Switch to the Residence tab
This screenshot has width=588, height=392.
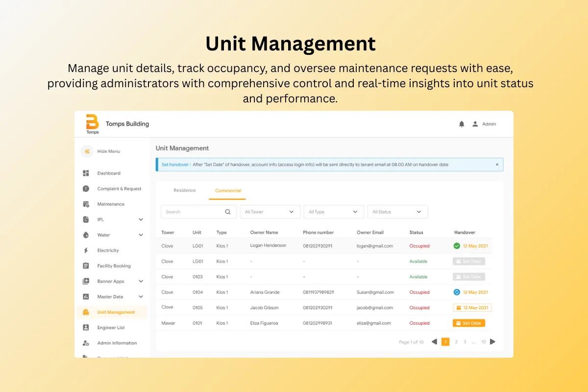[x=185, y=191]
